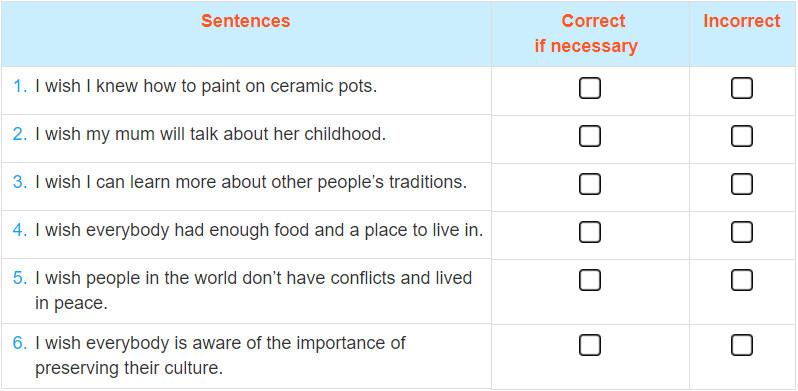Mark sentence 6 about preserving culture as Correct
This screenshot has width=798, height=391.
589,345
